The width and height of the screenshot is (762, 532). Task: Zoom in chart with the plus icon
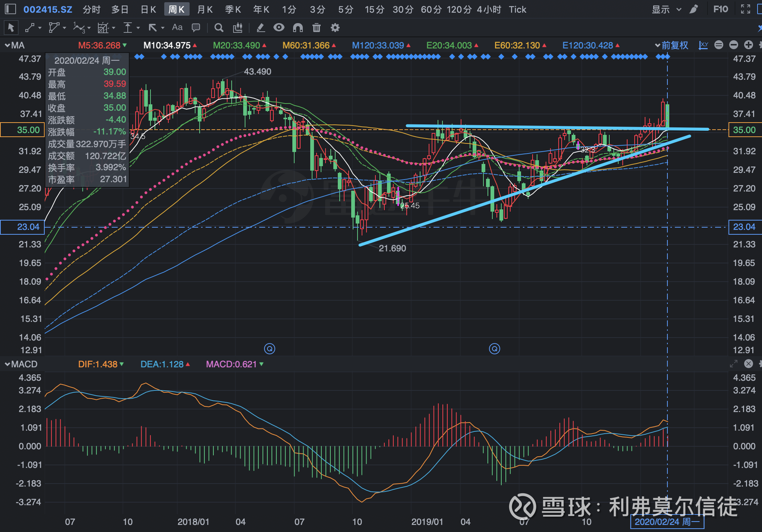click(749, 45)
